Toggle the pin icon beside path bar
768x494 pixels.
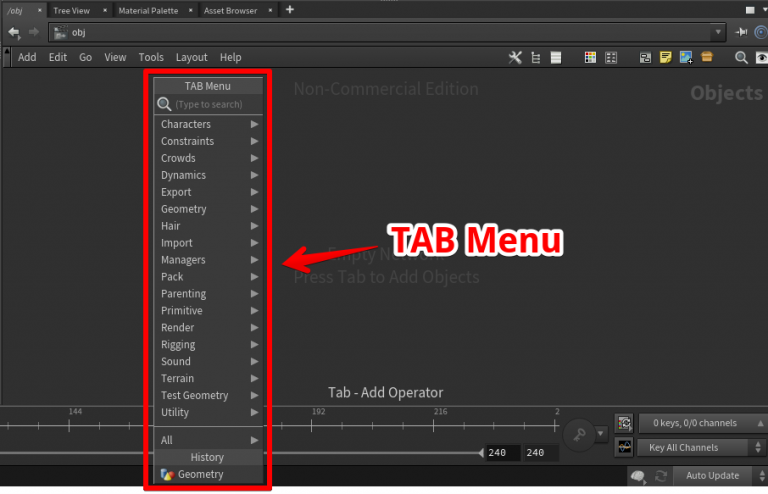pos(742,32)
